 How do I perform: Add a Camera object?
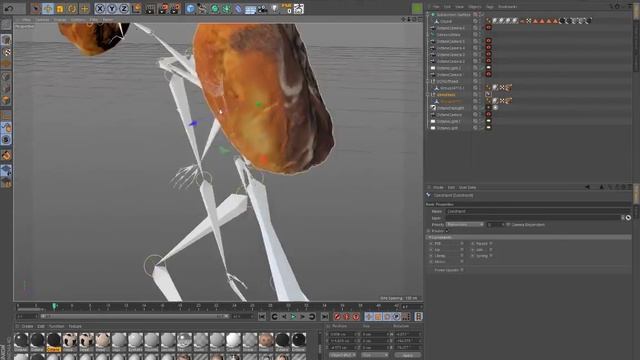[x=262, y=9]
